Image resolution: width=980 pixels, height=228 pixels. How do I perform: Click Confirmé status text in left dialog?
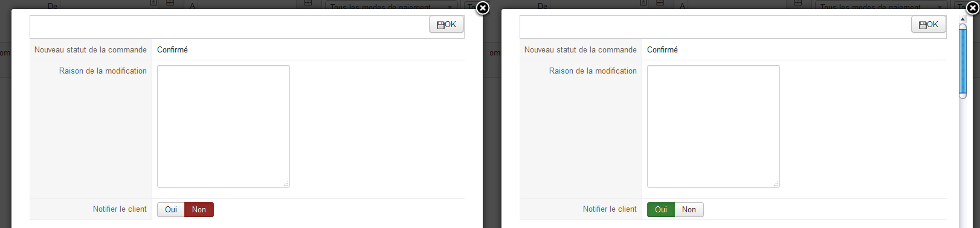(172, 50)
